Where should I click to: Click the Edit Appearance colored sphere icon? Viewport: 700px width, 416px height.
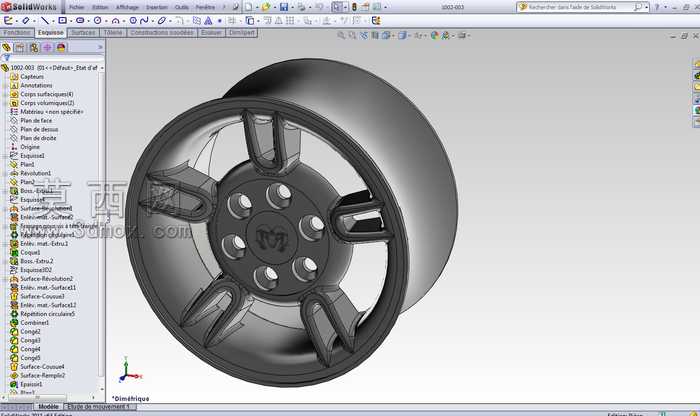pos(434,35)
